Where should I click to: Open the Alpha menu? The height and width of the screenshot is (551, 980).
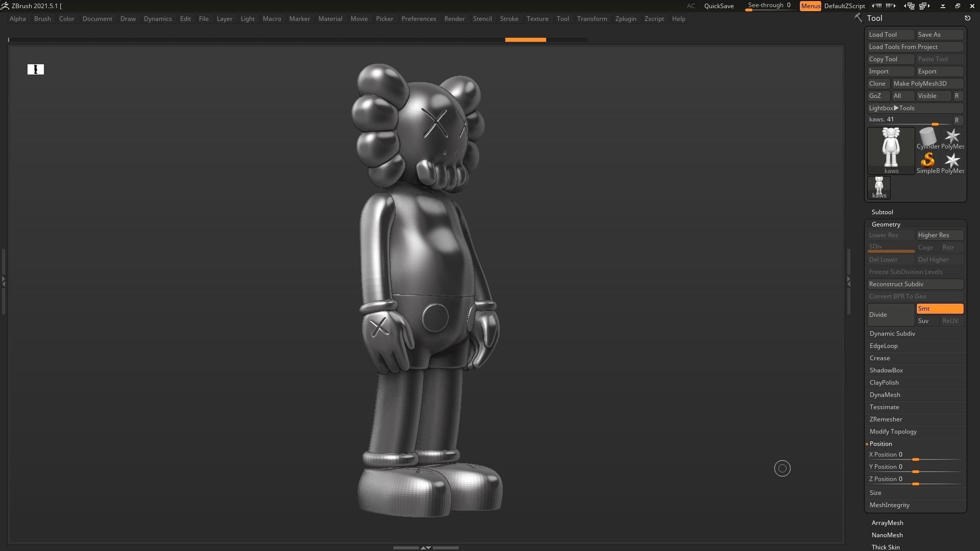click(18, 19)
